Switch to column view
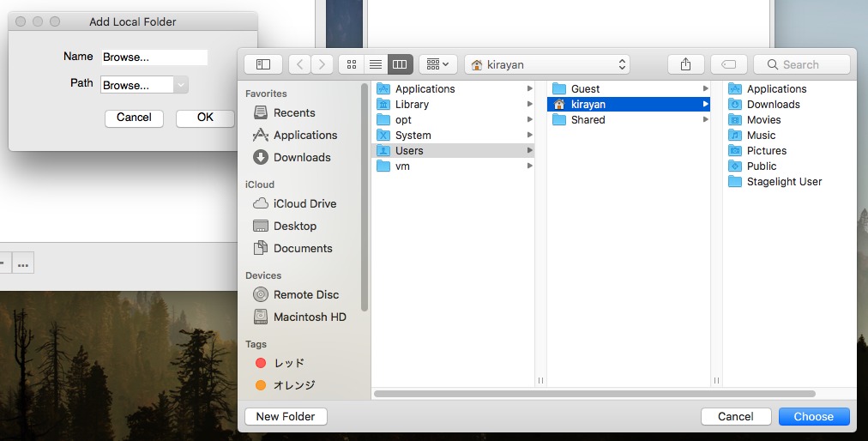This screenshot has height=441, width=868. (400, 64)
